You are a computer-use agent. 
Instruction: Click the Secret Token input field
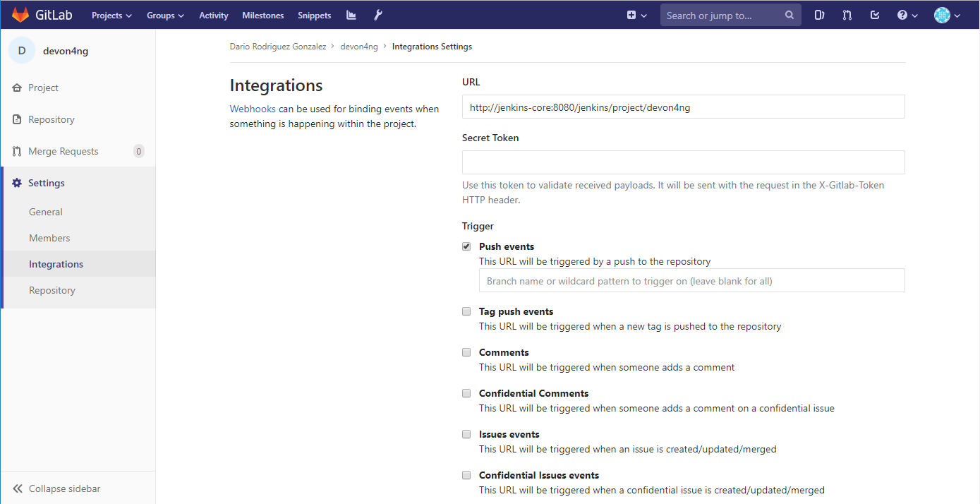pos(683,162)
